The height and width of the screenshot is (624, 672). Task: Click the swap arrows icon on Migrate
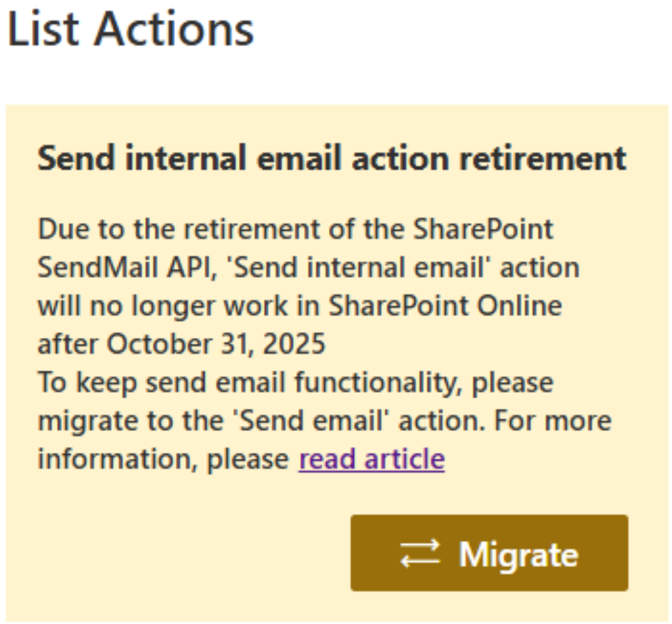(x=420, y=553)
